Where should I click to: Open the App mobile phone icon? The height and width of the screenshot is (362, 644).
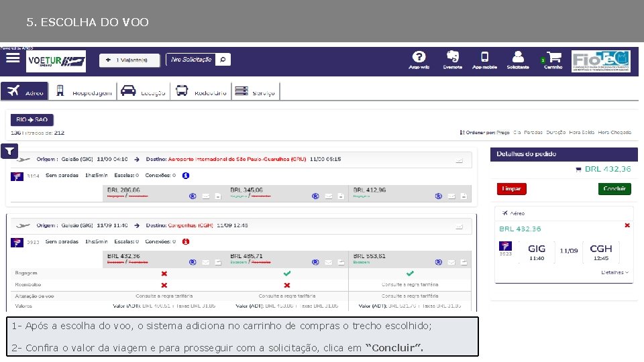484,60
